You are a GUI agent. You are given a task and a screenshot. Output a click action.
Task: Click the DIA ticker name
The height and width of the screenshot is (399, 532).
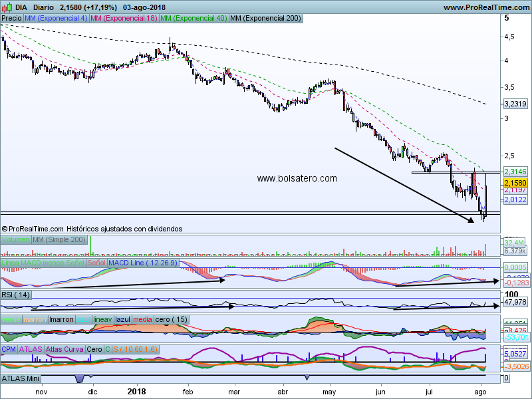(21, 7)
